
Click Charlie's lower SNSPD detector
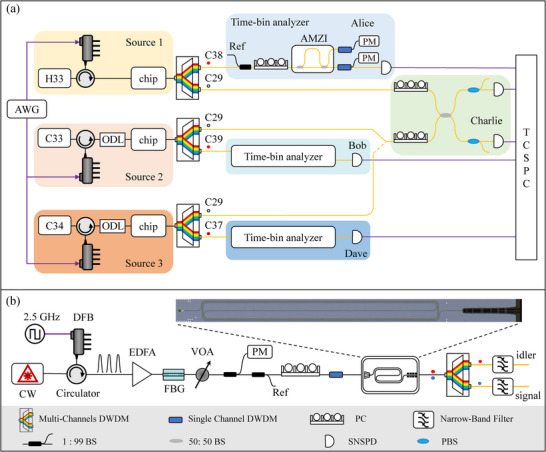click(x=498, y=141)
